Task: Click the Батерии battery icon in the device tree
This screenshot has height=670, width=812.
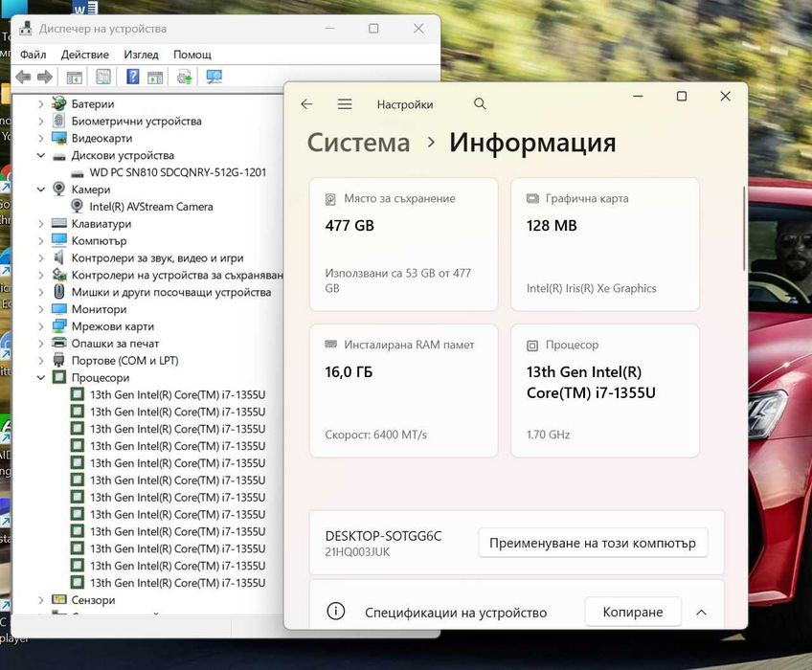Action: tap(59, 103)
